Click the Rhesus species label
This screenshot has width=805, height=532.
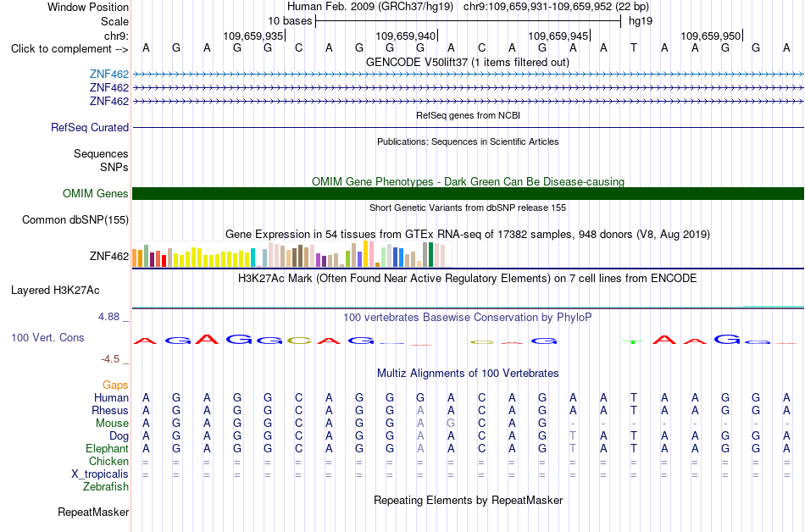click(110, 410)
